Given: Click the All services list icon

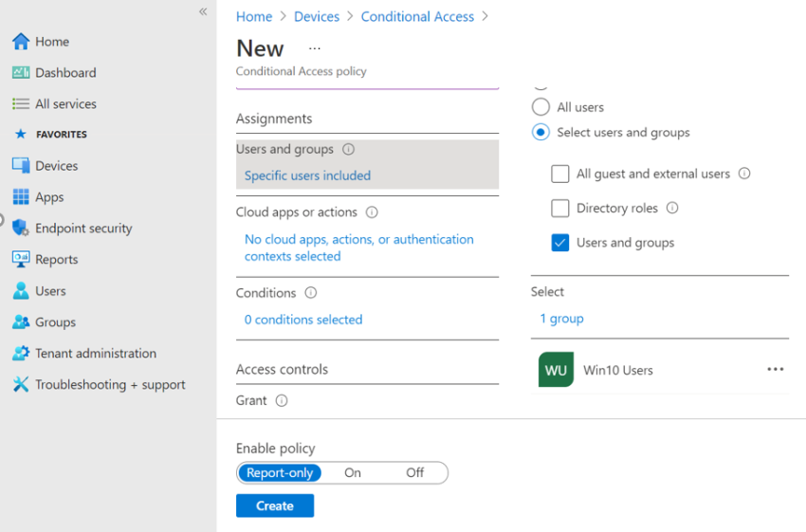Looking at the screenshot, I should [21, 103].
